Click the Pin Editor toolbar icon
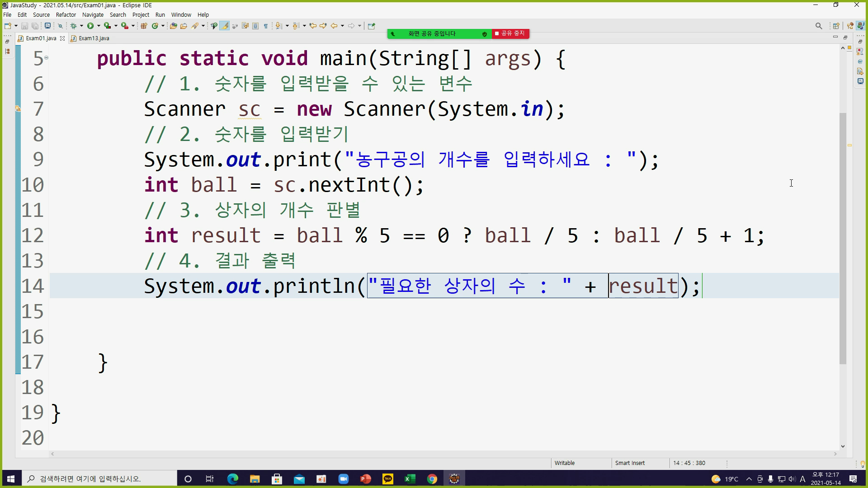Screen dimensions: 868x488 371,26
